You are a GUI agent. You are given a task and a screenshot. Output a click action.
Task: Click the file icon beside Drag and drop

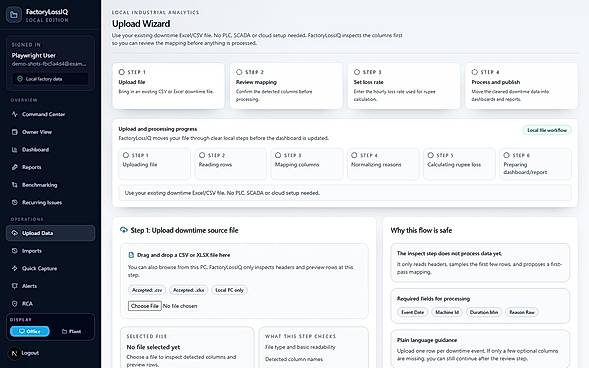click(x=131, y=255)
